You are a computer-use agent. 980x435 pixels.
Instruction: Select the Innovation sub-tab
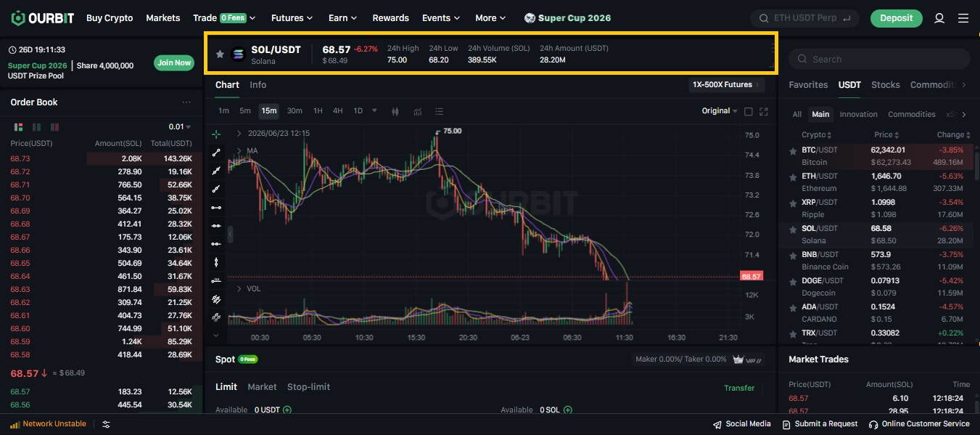(858, 115)
